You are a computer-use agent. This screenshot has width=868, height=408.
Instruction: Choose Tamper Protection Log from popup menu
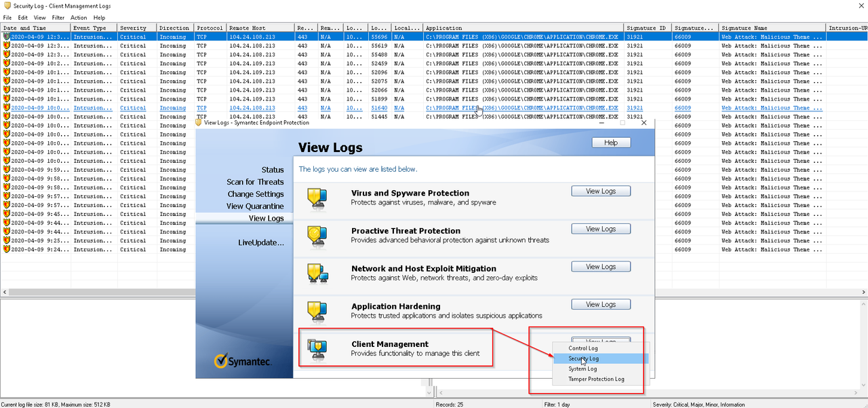coord(600,379)
